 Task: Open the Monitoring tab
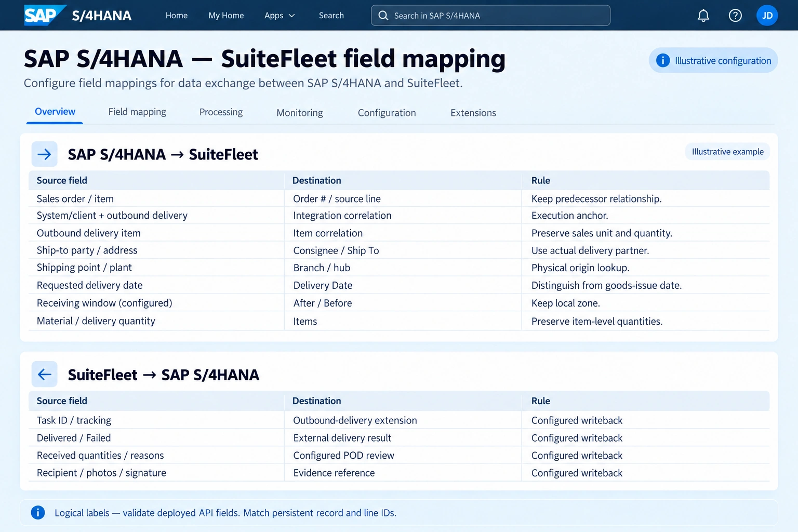[x=300, y=113]
